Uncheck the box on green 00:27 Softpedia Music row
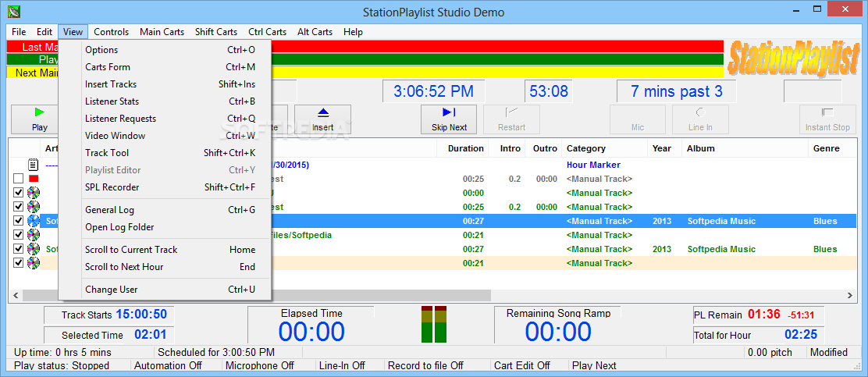 [18, 248]
